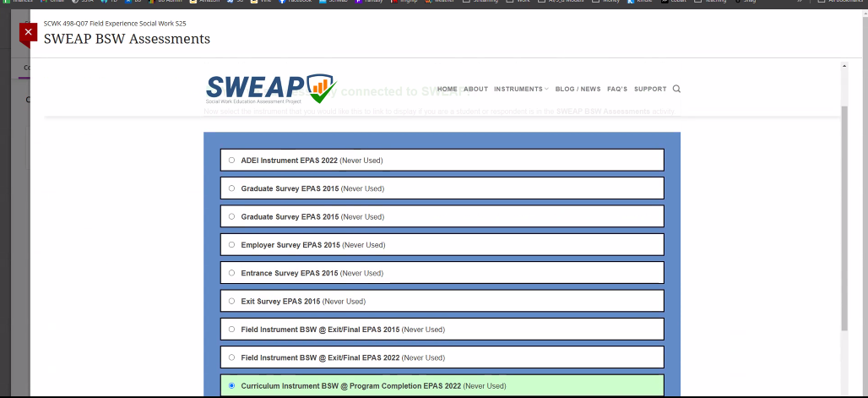
Task: Select the Entrance Survey EPAS 2015 radio button
Action: tap(231, 273)
